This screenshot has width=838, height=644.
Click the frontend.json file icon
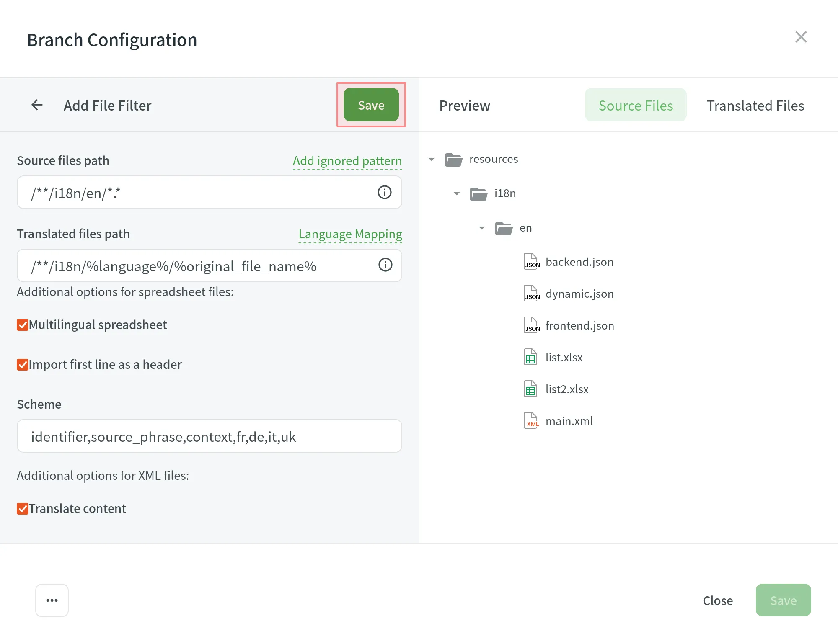pyautogui.click(x=531, y=325)
